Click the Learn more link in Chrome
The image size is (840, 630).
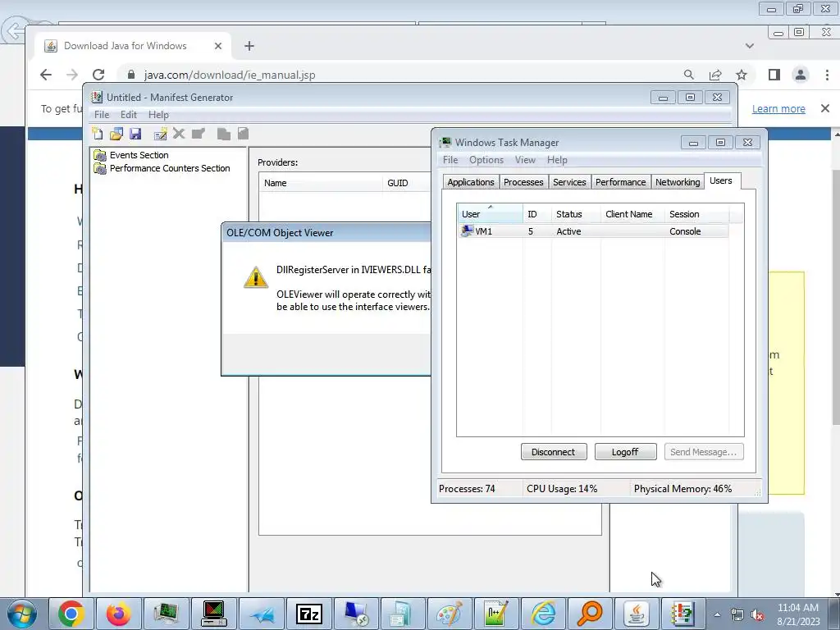click(x=778, y=109)
